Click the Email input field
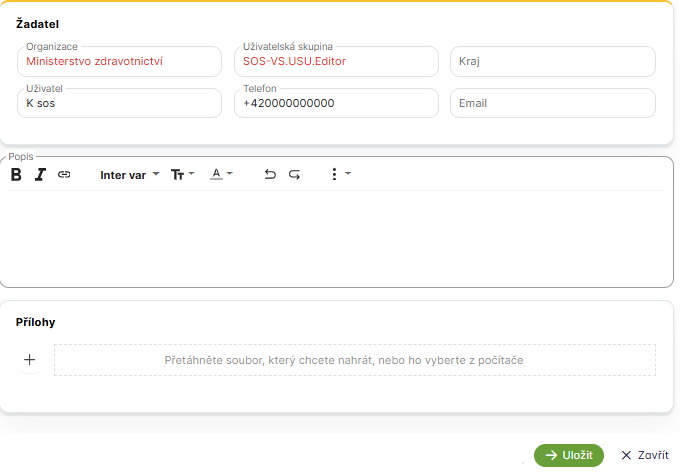This screenshot has width=680, height=474. coord(552,103)
